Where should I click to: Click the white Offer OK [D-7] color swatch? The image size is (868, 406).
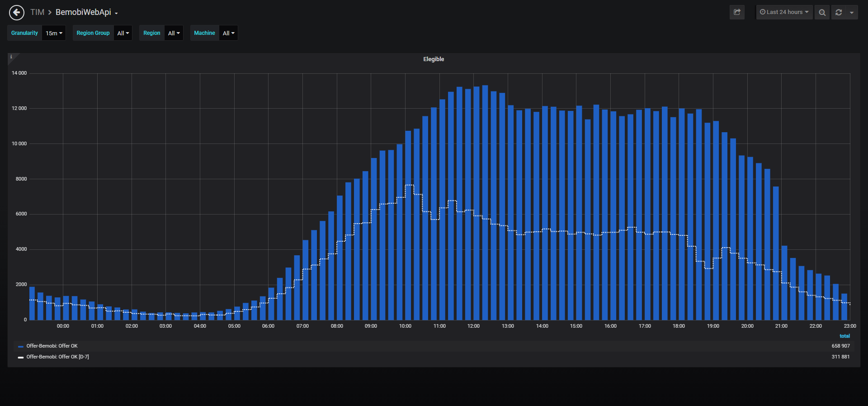tap(21, 357)
